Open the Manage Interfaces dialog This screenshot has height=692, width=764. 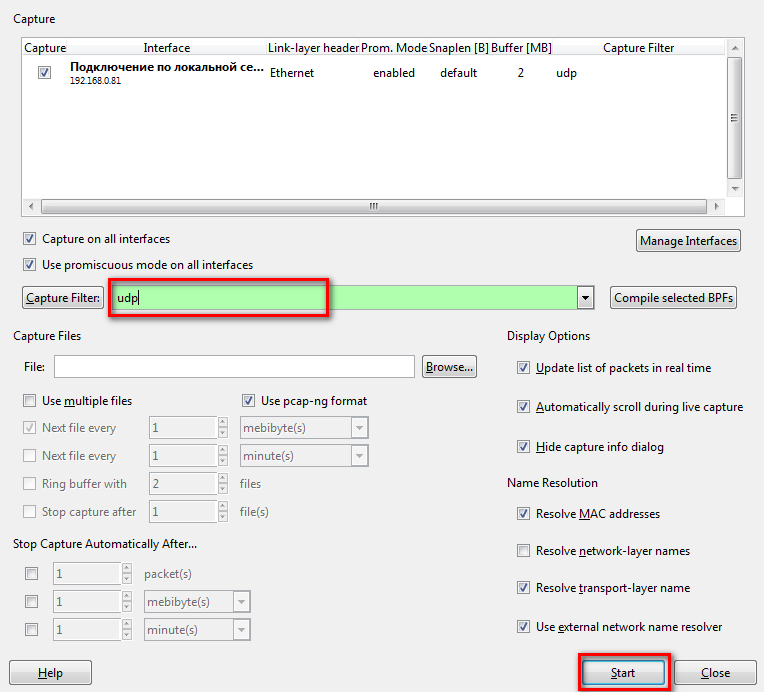click(x=687, y=241)
